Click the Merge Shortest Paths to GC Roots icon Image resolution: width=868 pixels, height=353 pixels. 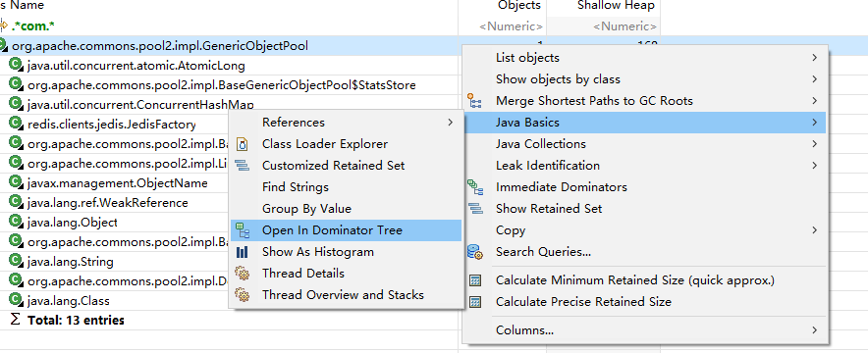[474, 101]
